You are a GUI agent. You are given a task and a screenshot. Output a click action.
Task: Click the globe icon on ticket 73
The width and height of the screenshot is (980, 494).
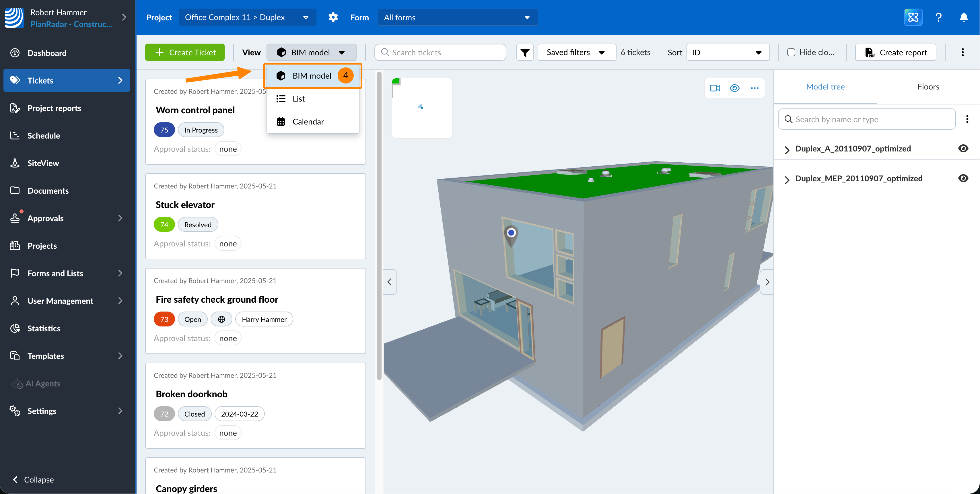tap(221, 319)
